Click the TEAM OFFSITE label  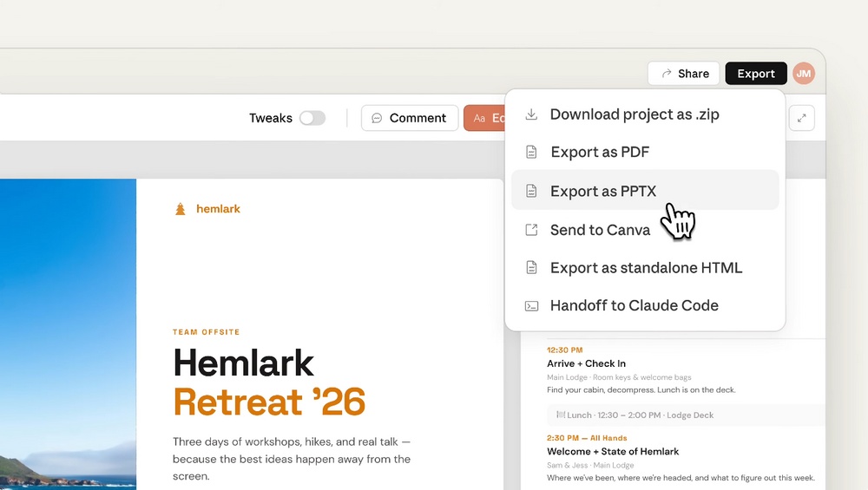206,332
